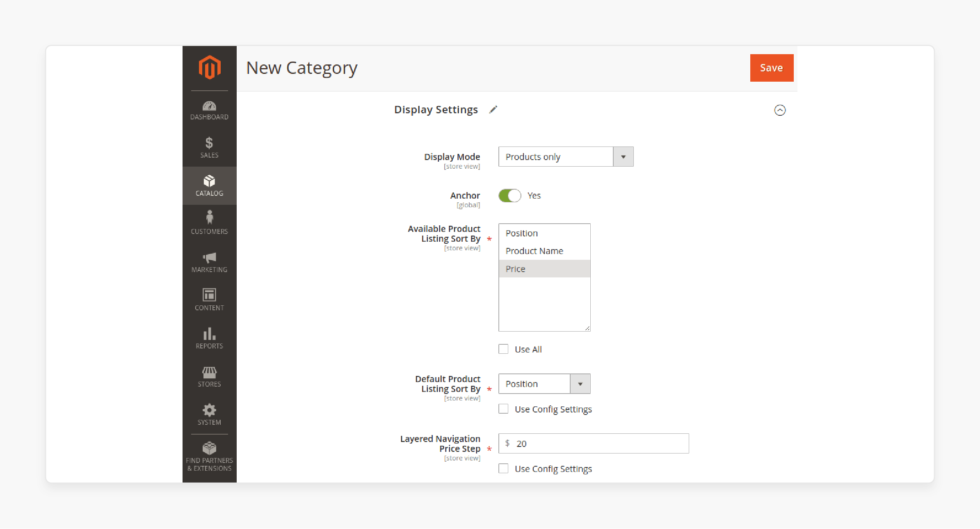Check Use Config Settings for Default Product Listing

pos(505,409)
